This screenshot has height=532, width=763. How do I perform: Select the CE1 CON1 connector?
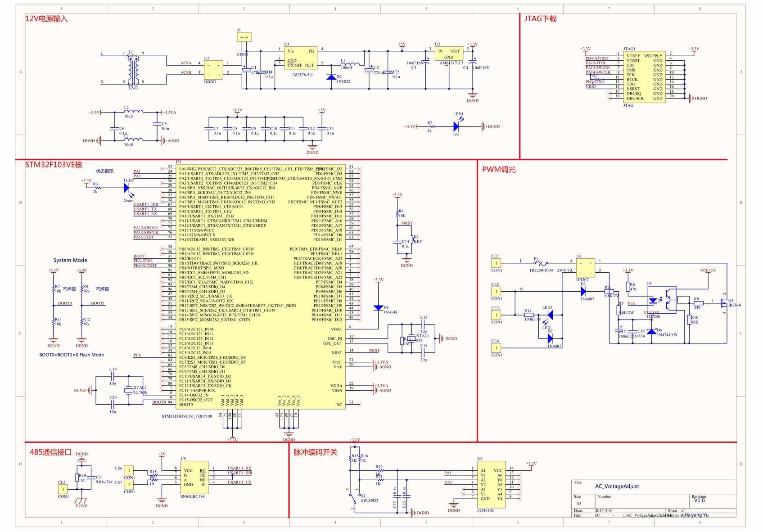tap(496, 263)
